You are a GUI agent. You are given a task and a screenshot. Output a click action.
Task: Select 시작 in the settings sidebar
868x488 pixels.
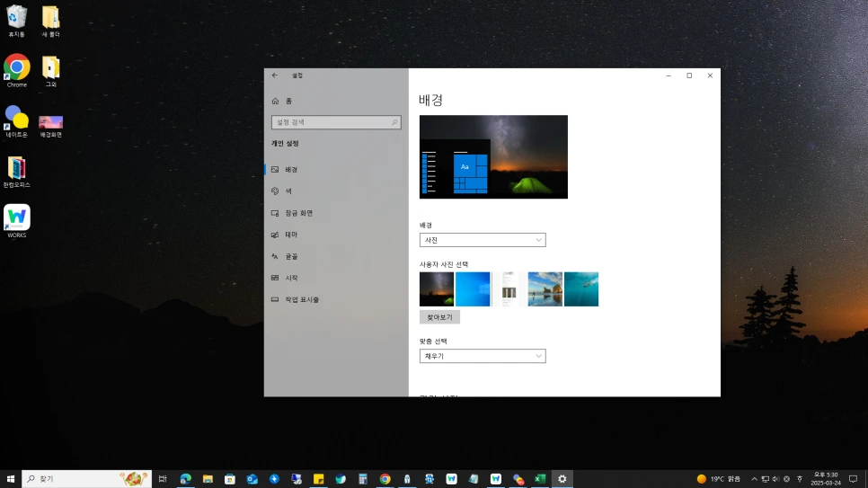(336, 278)
